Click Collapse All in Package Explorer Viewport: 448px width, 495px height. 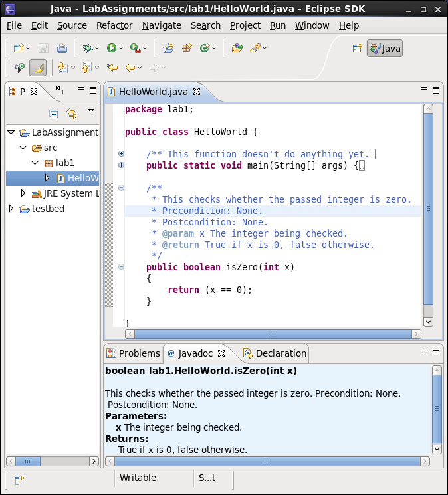[x=54, y=114]
